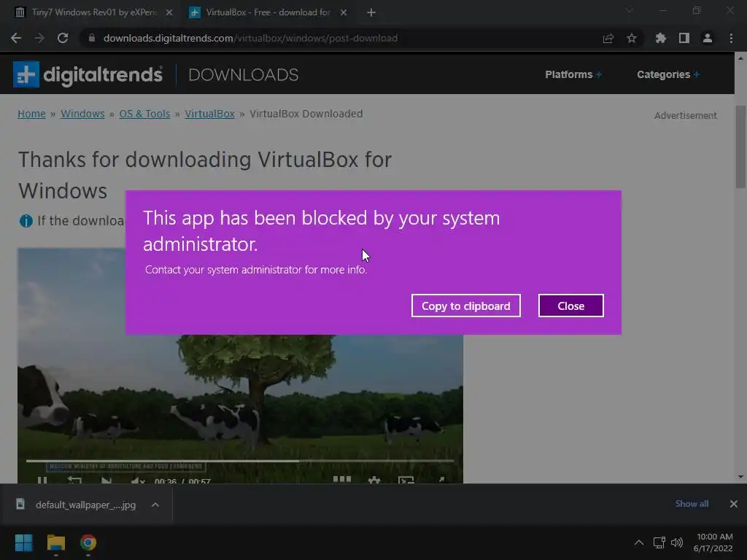Open the Chrome extensions puzzle icon

[660, 38]
